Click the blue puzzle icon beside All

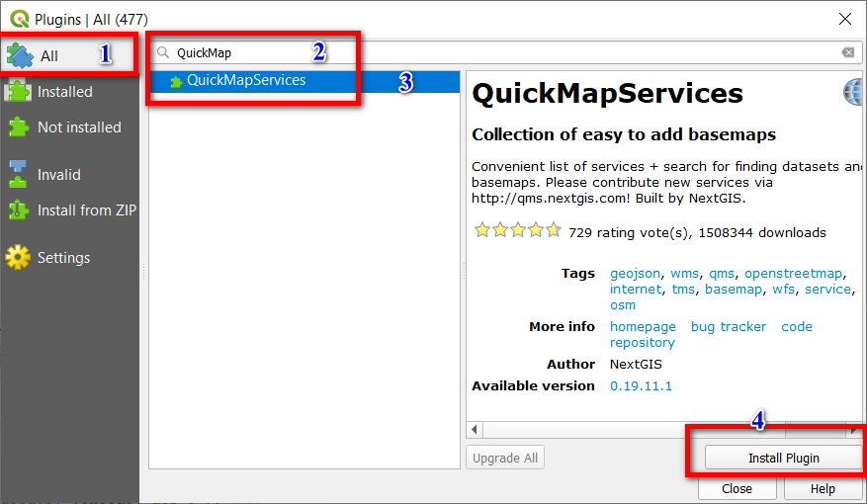[x=20, y=55]
